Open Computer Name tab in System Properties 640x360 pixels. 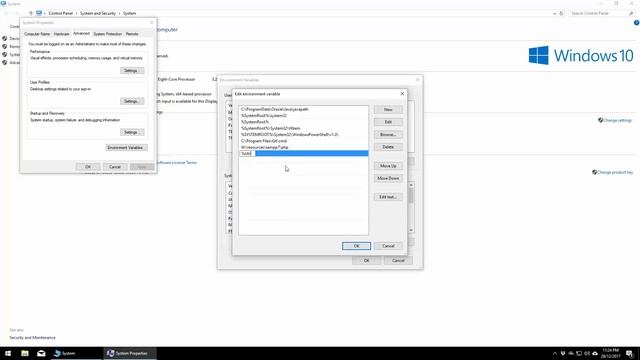click(x=37, y=34)
